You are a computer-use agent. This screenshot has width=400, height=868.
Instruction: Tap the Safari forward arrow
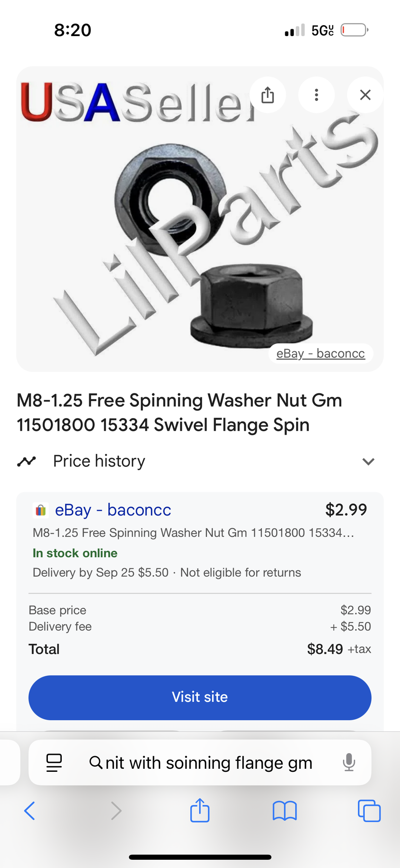coord(116,811)
